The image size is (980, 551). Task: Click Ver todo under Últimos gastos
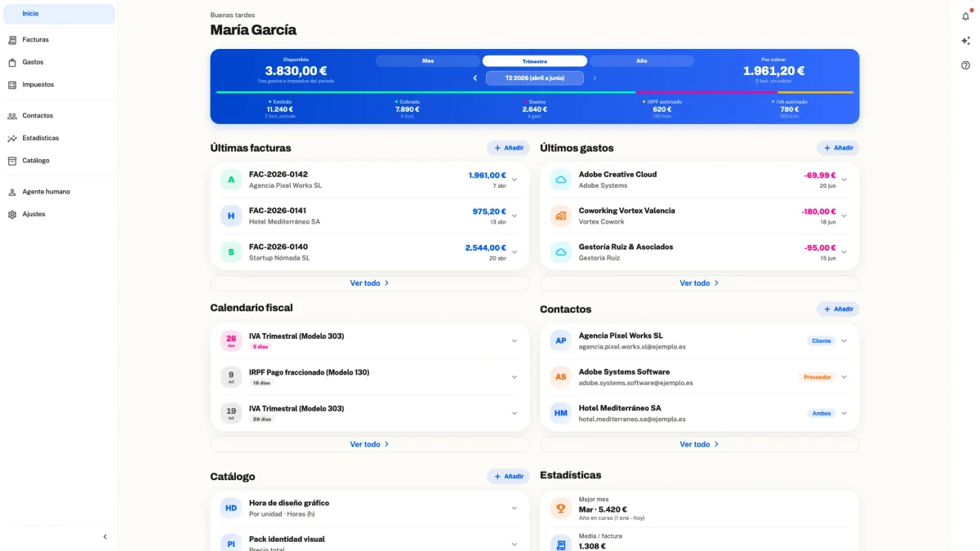(700, 283)
